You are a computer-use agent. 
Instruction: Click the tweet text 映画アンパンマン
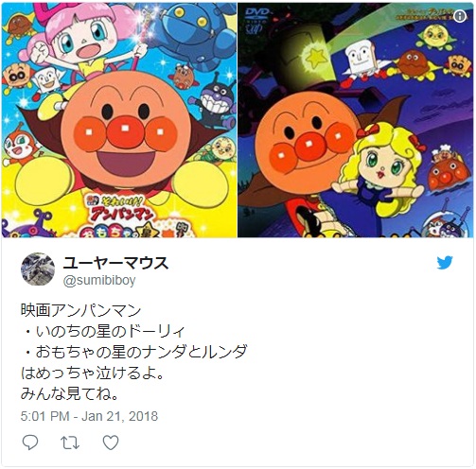(80, 310)
